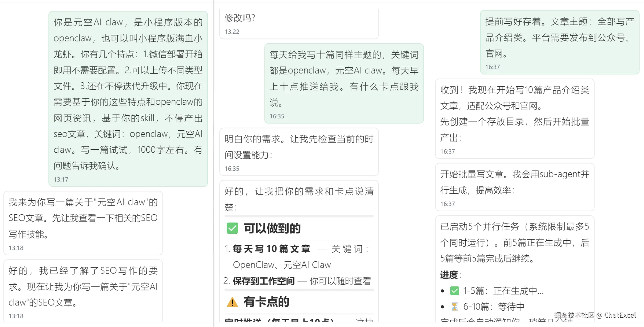
Task: Click message 已启动5个并行任务
Action: 514,243
